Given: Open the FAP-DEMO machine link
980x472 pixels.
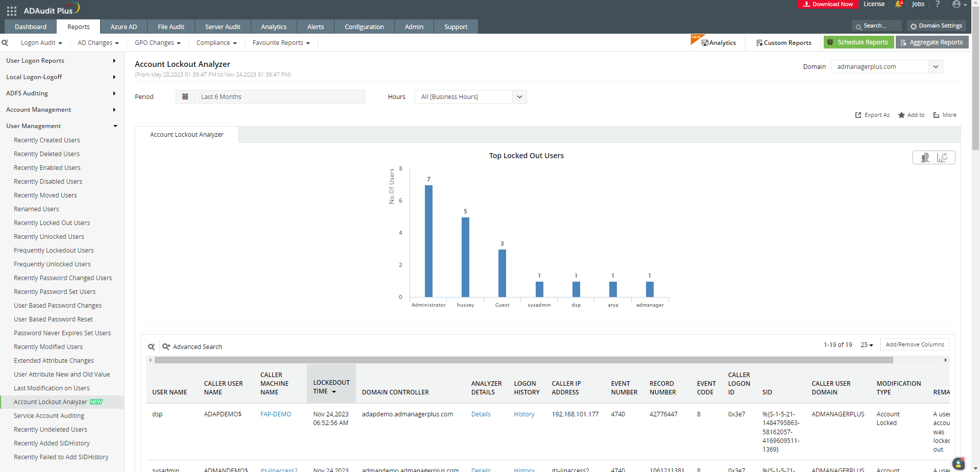Looking at the screenshot, I should (x=276, y=414).
